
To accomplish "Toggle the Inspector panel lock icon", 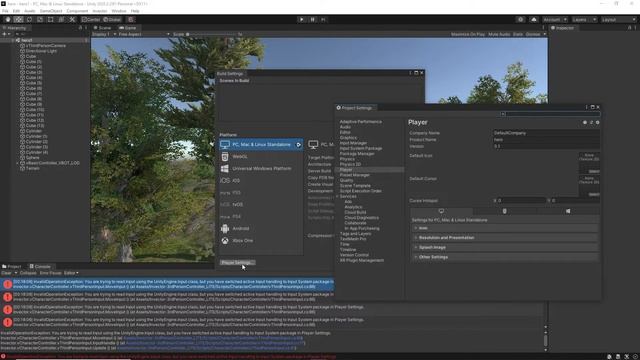I will pyautogui.click(x=629, y=28).
